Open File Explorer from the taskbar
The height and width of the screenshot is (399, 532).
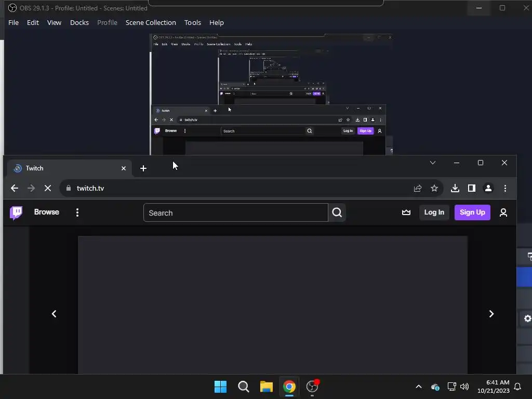(267, 387)
